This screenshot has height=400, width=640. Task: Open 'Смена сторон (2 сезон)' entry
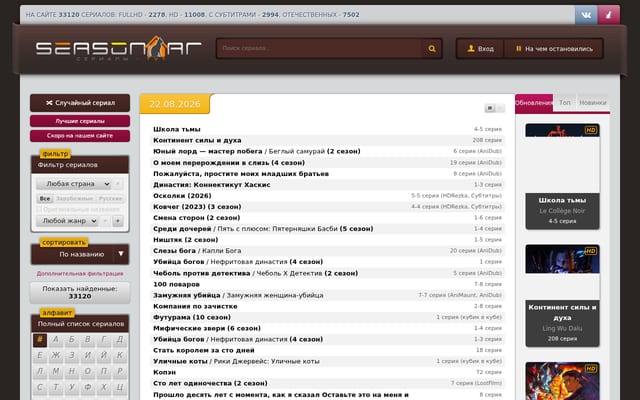click(x=197, y=218)
